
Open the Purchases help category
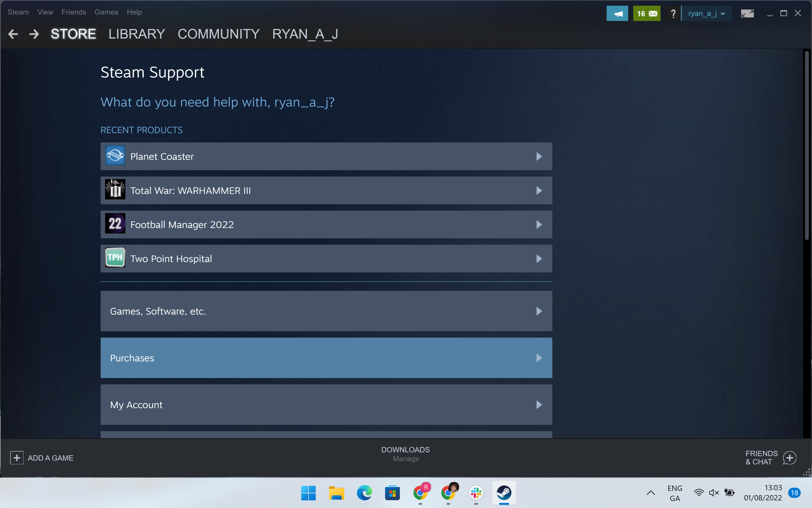[x=326, y=358]
